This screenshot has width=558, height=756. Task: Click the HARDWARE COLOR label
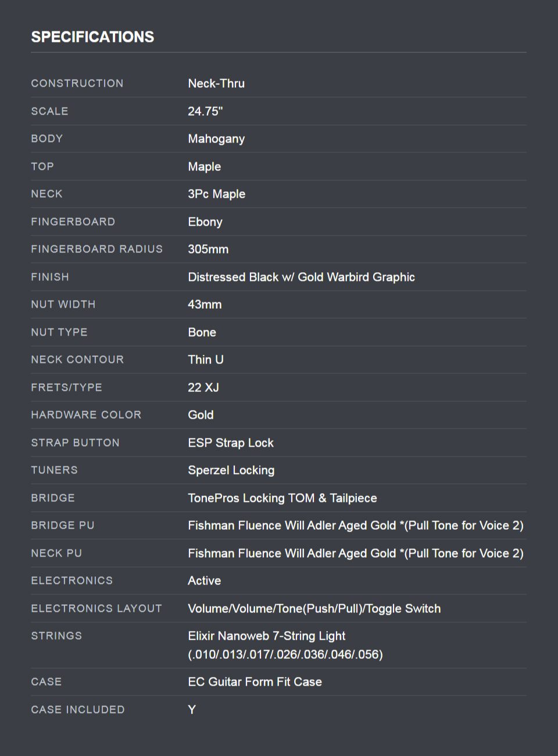[86, 415]
